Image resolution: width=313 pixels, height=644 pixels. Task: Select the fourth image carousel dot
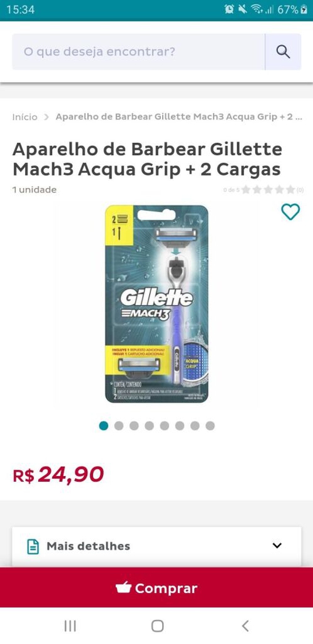(150, 426)
